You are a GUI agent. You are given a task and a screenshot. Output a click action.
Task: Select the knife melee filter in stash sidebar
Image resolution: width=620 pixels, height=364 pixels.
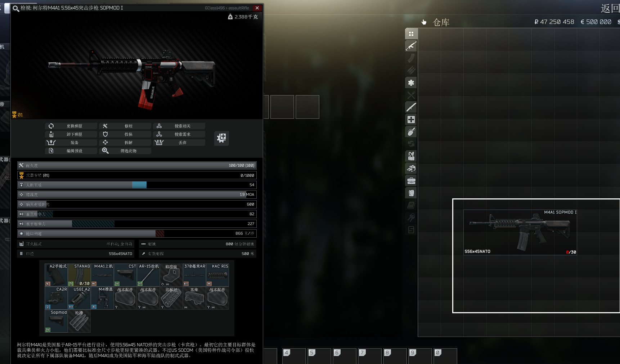tap(411, 107)
